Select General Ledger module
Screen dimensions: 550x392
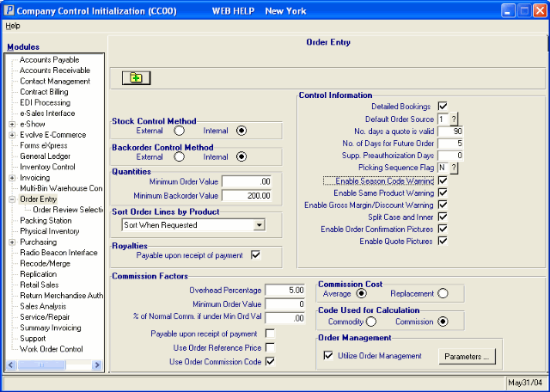click(45, 156)
